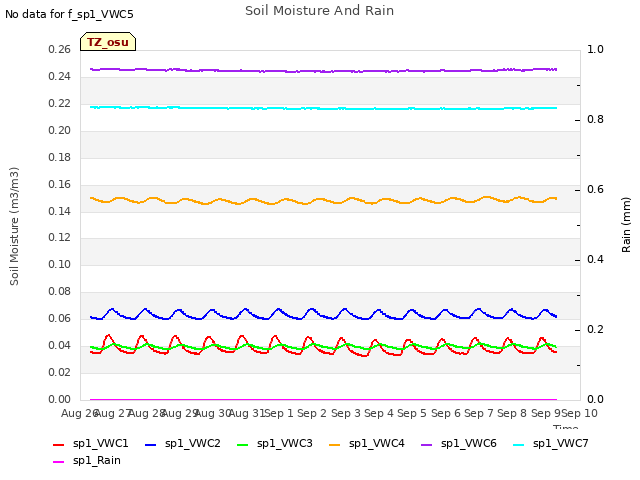This screenshot has width=640, height=480.
Task: Click the sp1_VWC3 green legend swatch
Action: coord(242,444)
